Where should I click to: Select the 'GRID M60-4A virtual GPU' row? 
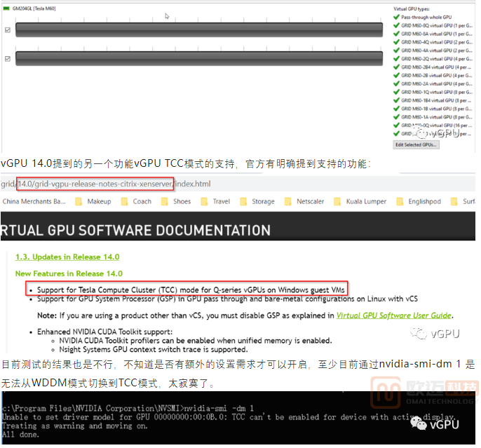433,50
